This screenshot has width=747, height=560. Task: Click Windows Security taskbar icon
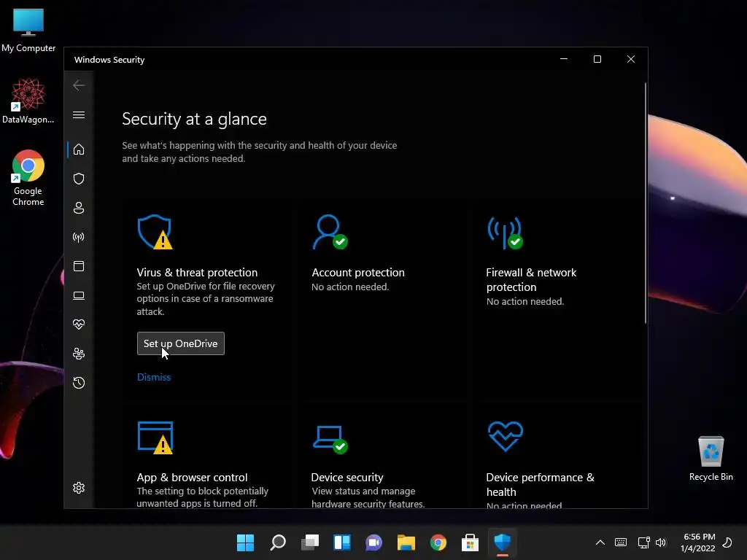click(x=503, y=542)
